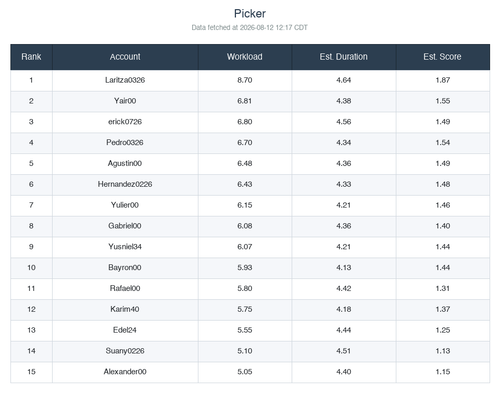Click score 1.13 for Suany0226

tap(443, 351)
